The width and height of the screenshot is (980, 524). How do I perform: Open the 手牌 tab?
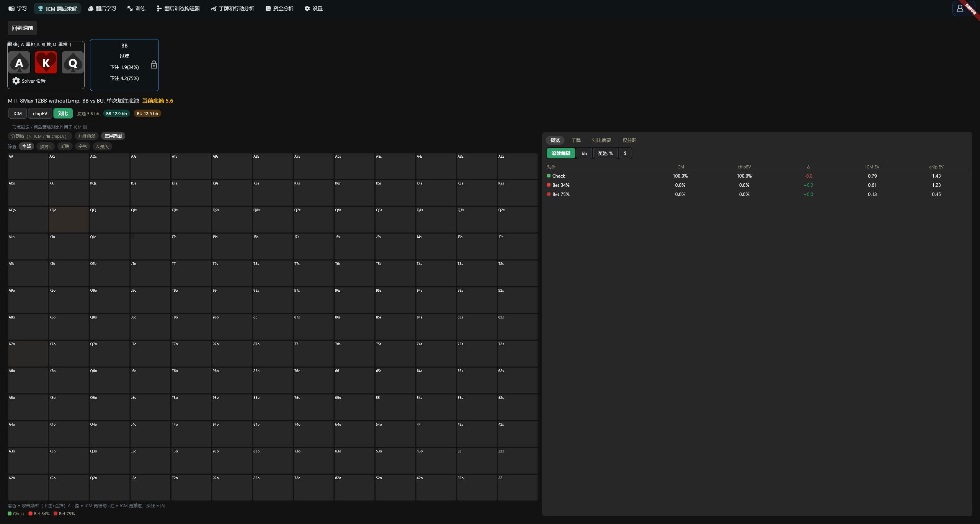[x=576, y=140]
